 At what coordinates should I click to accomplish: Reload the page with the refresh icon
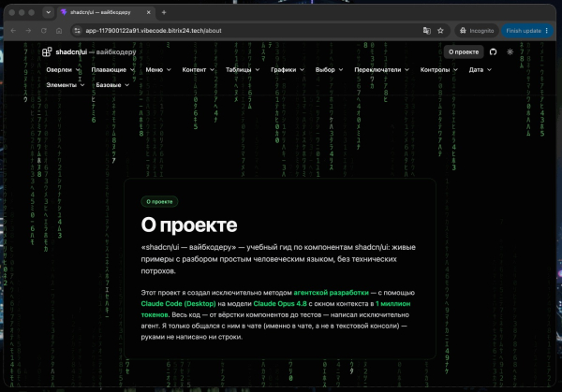[44, 31]
